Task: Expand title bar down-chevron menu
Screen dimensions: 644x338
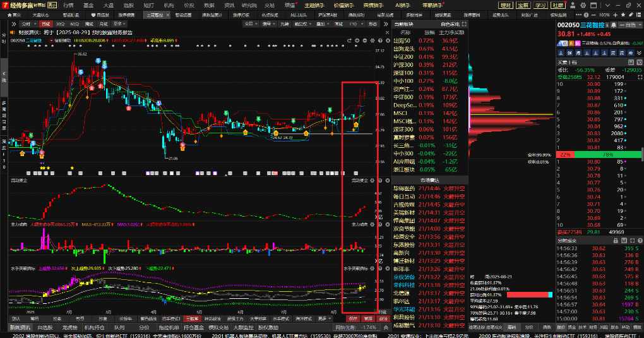Action: click(607, 5)
